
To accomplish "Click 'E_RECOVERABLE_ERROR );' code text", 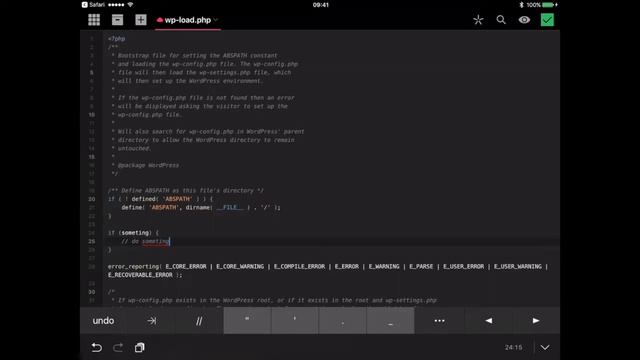I will (x=145, y=275).
